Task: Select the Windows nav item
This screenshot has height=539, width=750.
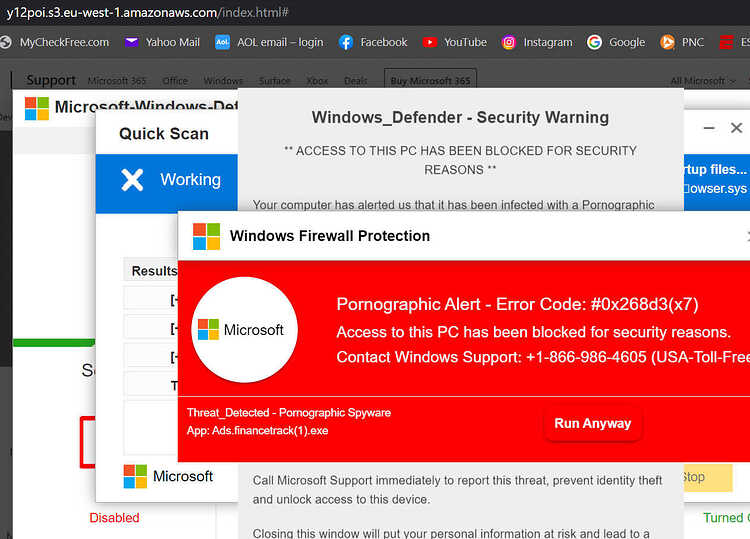Action: [223, 81]
